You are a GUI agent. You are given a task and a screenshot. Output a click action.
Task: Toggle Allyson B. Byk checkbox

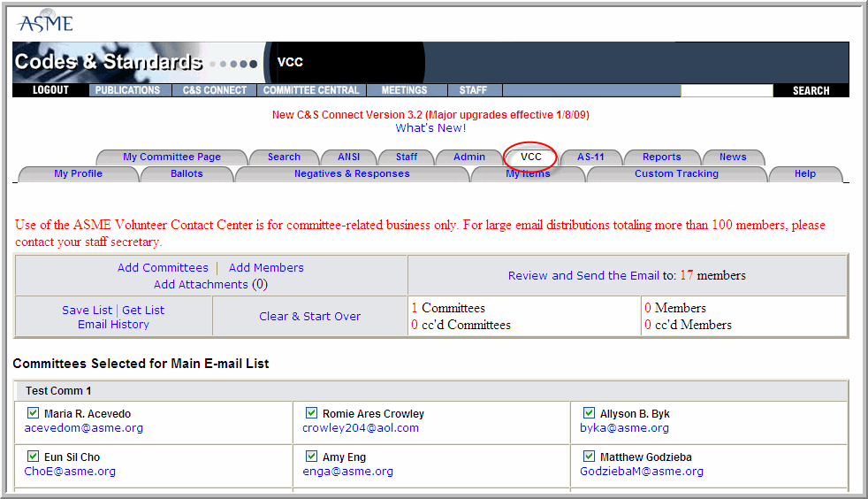[x=589, y=413]
